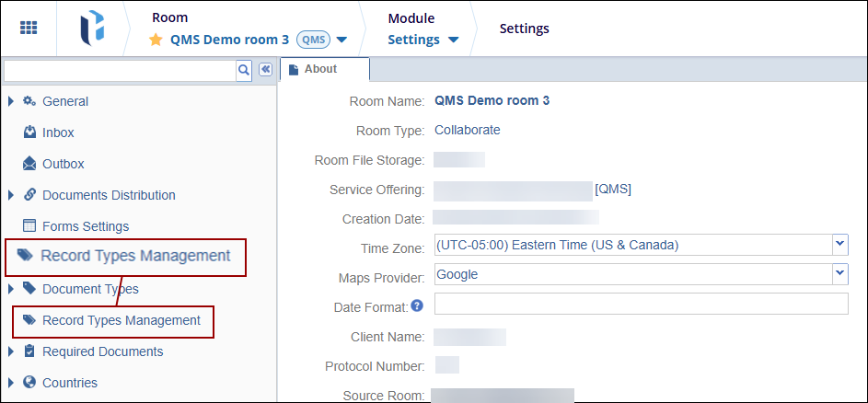Expand the Countries tree node
The height and width of the screenshot is (403, 868).
[10, 383]
